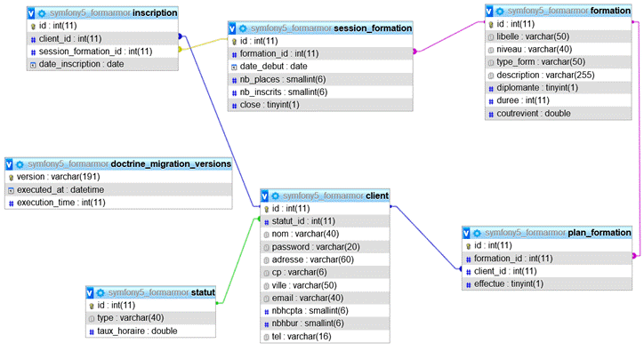Screen dimensions: 644x351
Task: Collapse the inscription table with V toggle
Action: click(x=31, y=13)
